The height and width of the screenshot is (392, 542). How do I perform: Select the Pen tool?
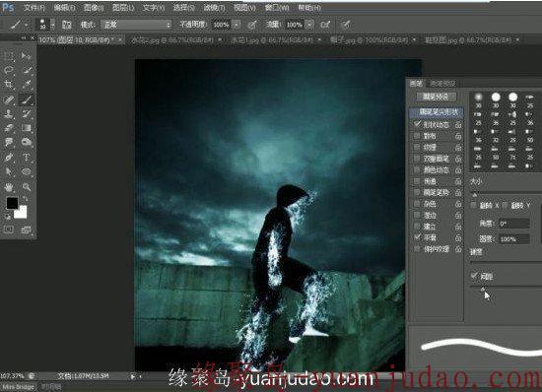tap(9, 158)
